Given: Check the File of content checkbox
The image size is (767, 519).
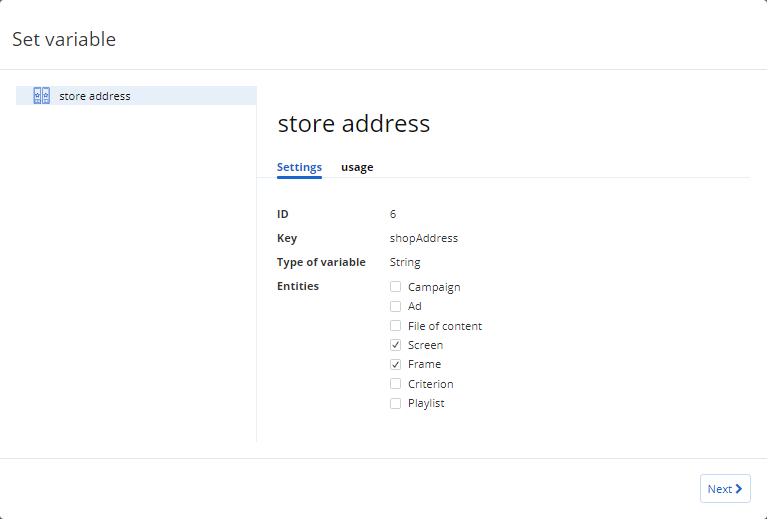Looking at the screenshot, I should coord(396,326).
